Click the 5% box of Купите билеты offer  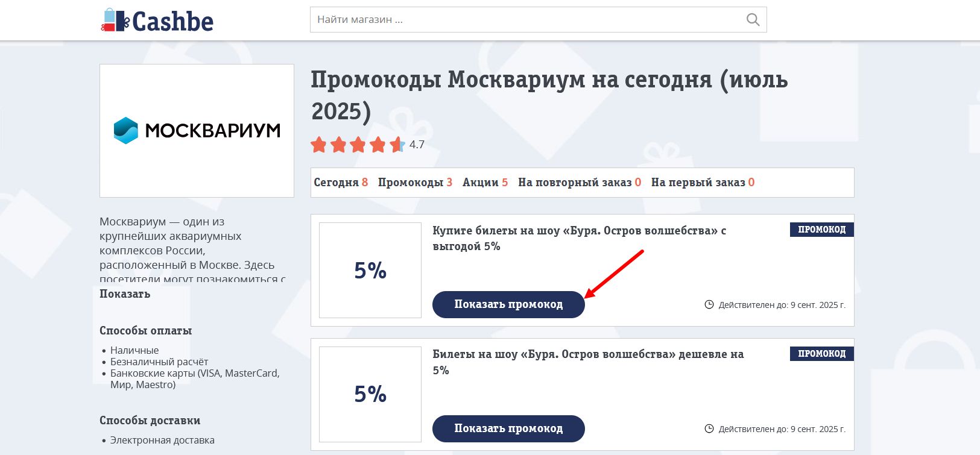(370, 270)
